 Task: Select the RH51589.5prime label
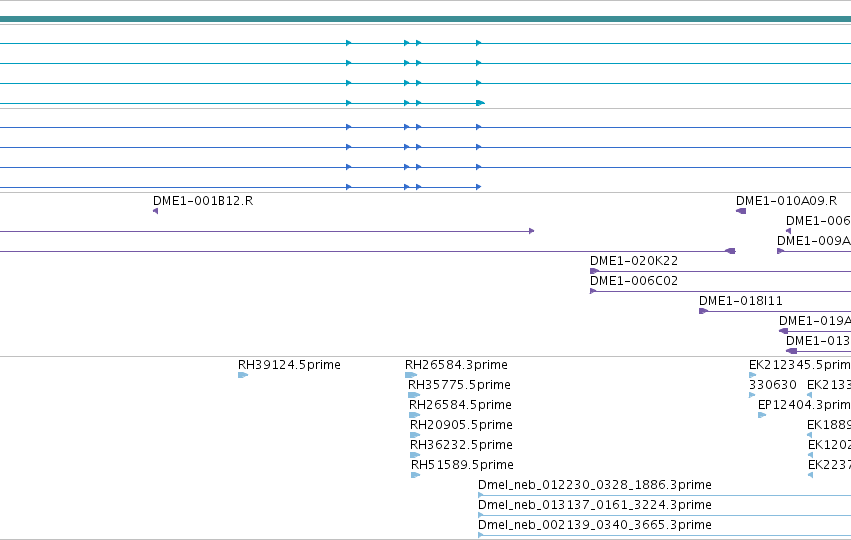462,465
